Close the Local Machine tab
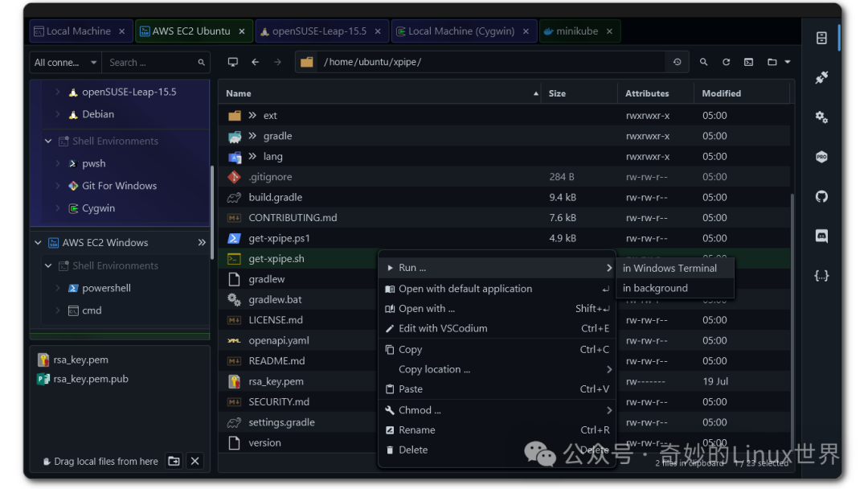The width and height of the screenshot is (868, 489). [x=122, y=31]
